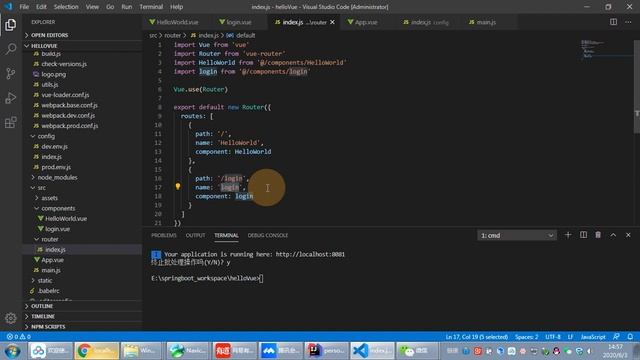Open the Edit menu
The width and height of the screenshot is (640, 360).
(41, 7)
